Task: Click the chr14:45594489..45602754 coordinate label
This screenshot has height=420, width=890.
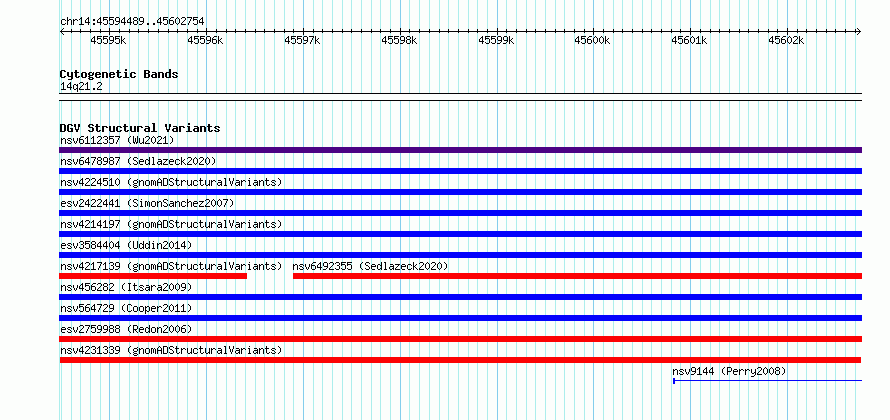Action: (x=132, y=22)
